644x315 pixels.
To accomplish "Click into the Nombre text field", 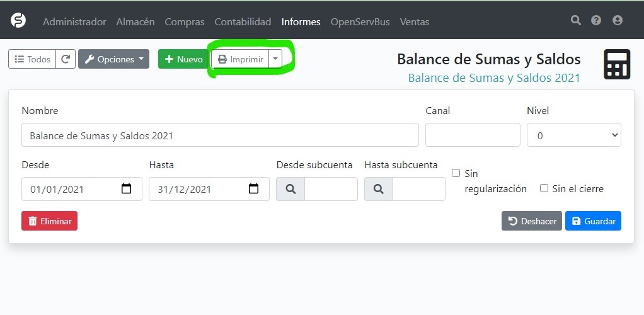I will 220,135.
